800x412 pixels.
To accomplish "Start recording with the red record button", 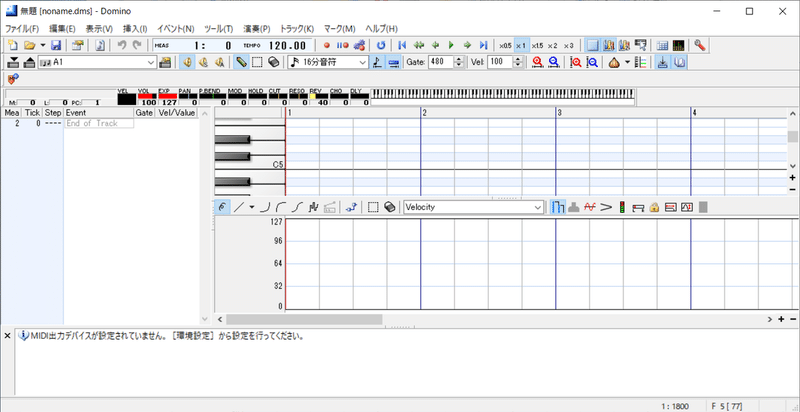I will pos(327,45).
